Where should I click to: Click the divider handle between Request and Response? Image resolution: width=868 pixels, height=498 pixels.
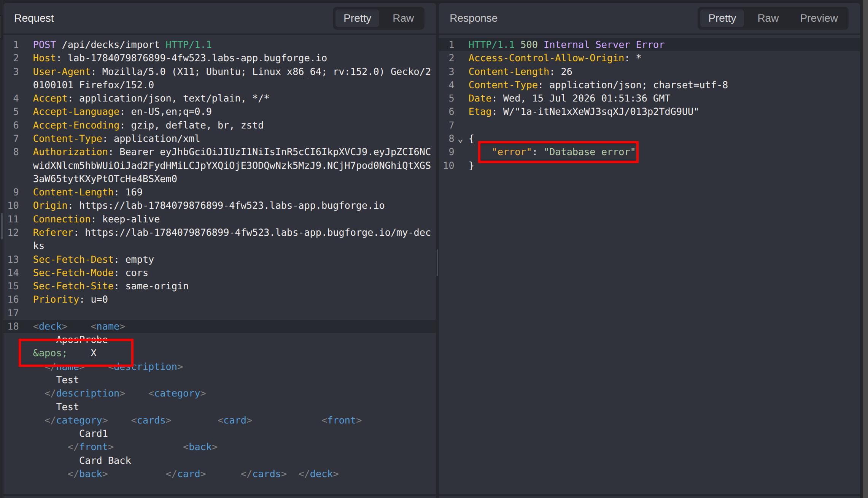(x=437, y=262)
